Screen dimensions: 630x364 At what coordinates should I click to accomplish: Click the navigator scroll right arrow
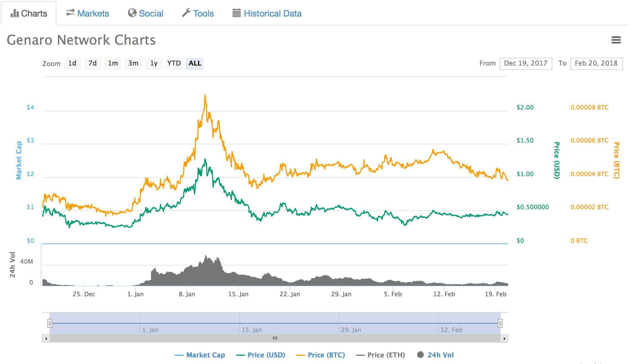pos(504,338)
